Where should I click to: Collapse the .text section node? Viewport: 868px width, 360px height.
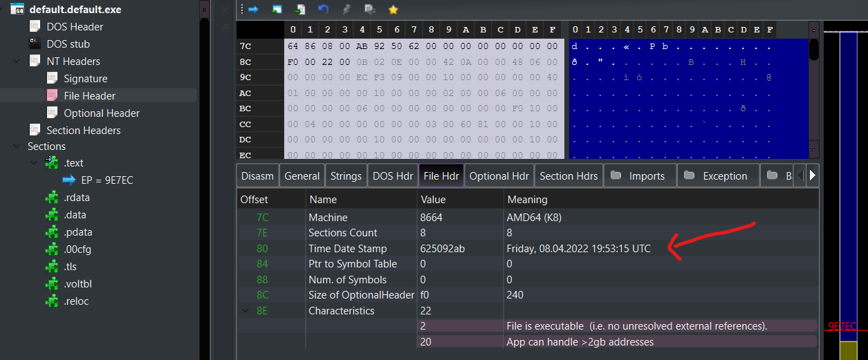(33, 163)
